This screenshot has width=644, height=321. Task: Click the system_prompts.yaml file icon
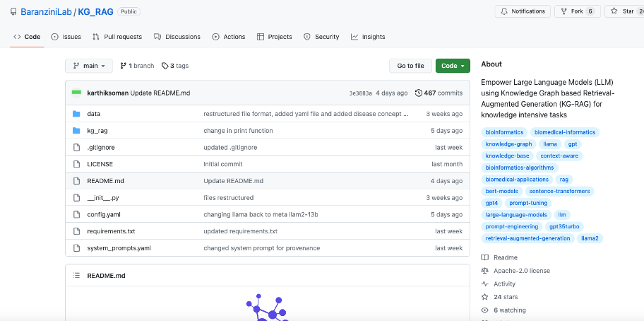[x=76, y=248]
